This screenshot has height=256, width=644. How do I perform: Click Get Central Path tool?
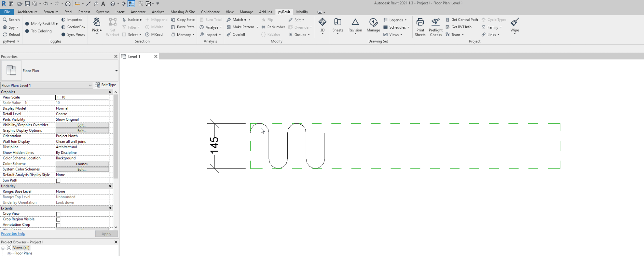point(462,20)
